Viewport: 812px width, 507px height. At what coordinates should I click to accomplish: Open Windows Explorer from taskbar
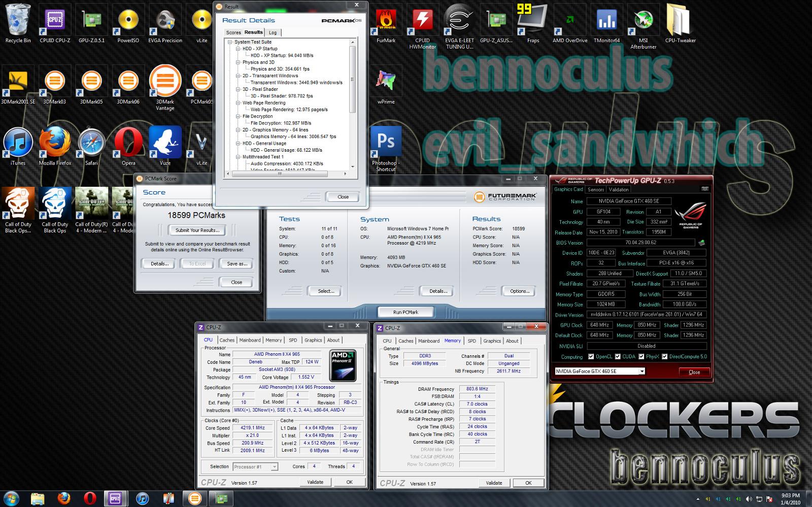38,499
